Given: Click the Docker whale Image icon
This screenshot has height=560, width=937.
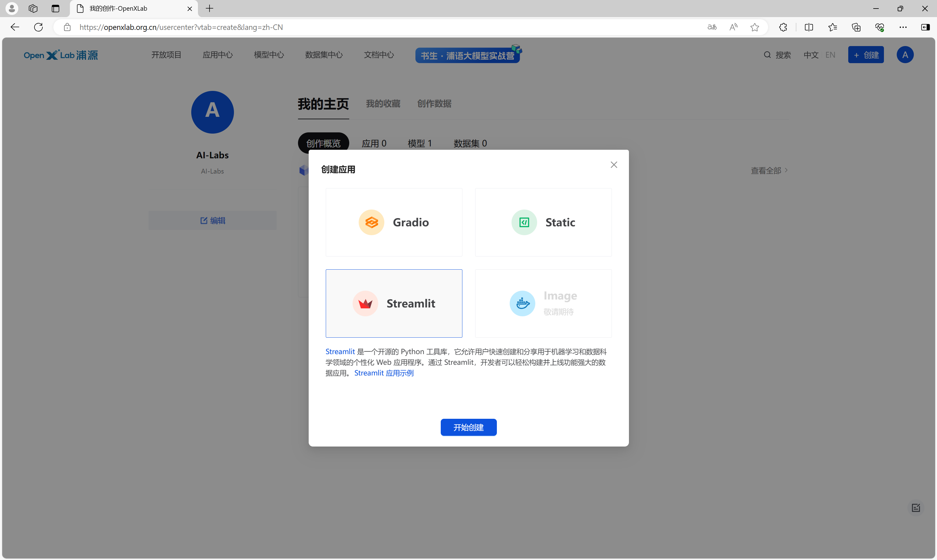Looking at the screenshot, I should pyautogui.click(x=522, y=303).
